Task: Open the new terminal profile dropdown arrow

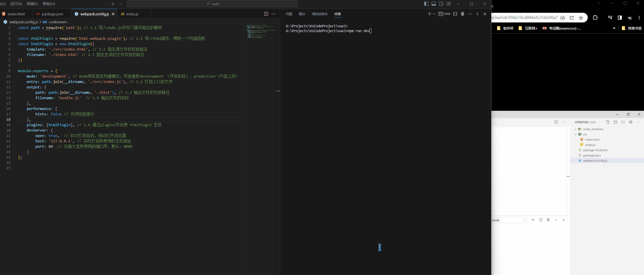Action: tap(434, 14)
